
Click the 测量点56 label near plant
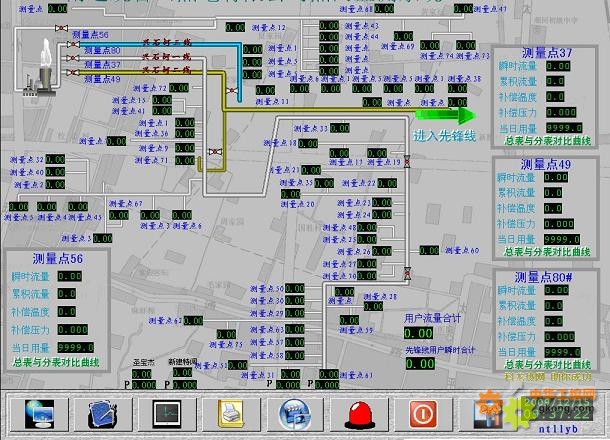(x=90, y=34)
